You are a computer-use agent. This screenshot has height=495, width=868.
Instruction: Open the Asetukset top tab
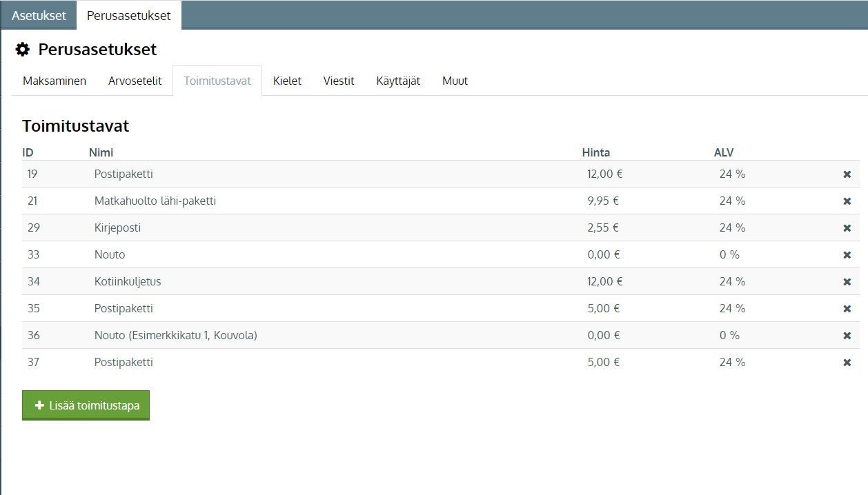tap(39, 15)
